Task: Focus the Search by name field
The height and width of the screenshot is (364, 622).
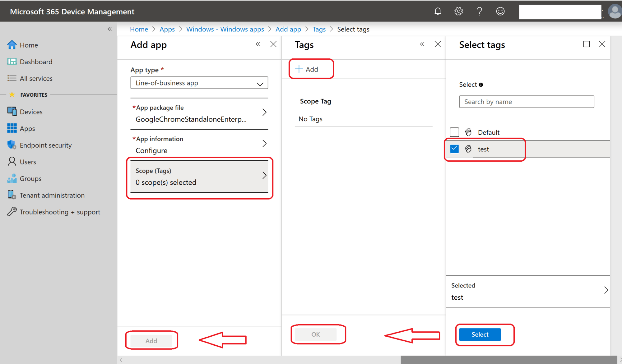Action: [527, 102]
